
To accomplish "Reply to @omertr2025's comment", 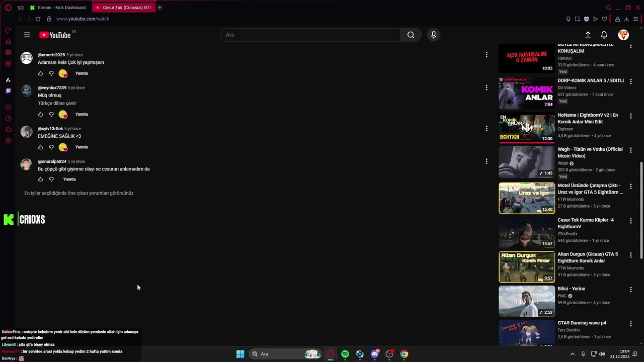I will [x=82, y=73].
